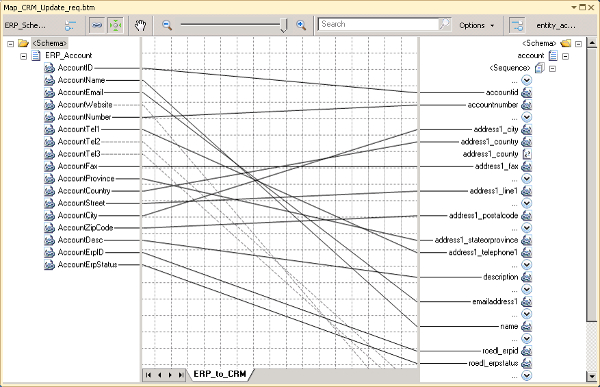The image size is (600, 387).
Task: Click the AccountTel3 field icon
Action: pos(49,154)
